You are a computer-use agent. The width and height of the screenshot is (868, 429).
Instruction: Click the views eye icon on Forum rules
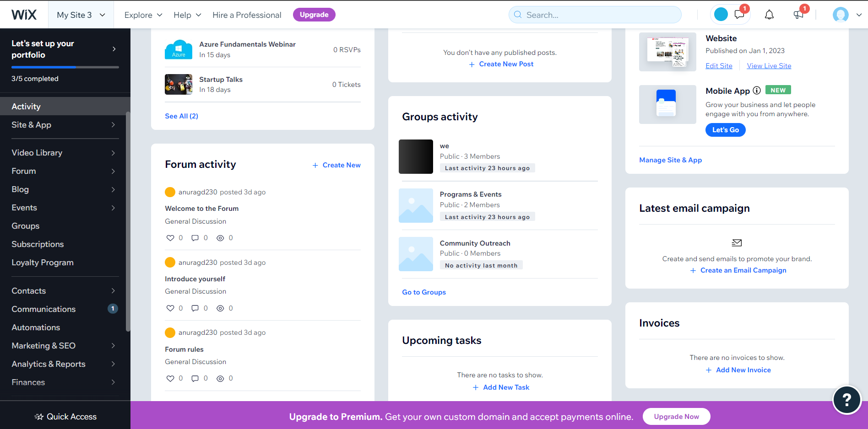(x=220, y=378)
